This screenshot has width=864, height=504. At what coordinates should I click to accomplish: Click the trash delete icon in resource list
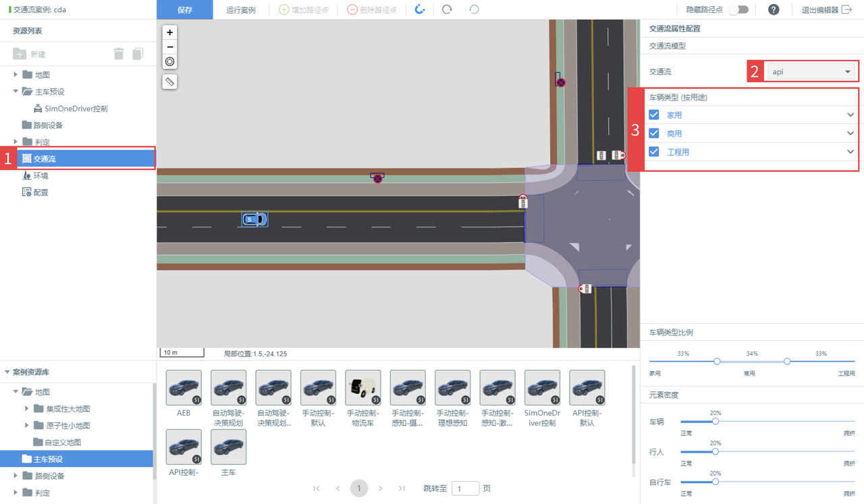(119, 54)
